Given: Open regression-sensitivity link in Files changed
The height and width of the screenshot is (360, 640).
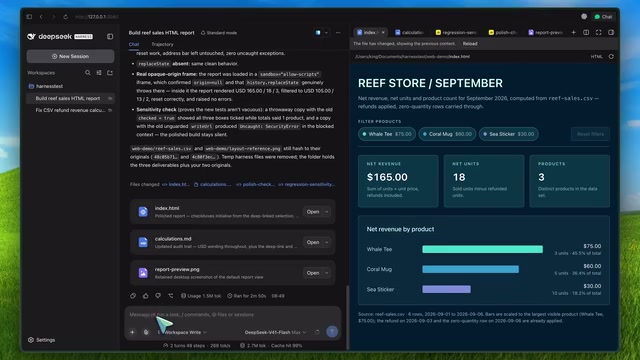Looking at the screenshot, I should coord(307,184).
